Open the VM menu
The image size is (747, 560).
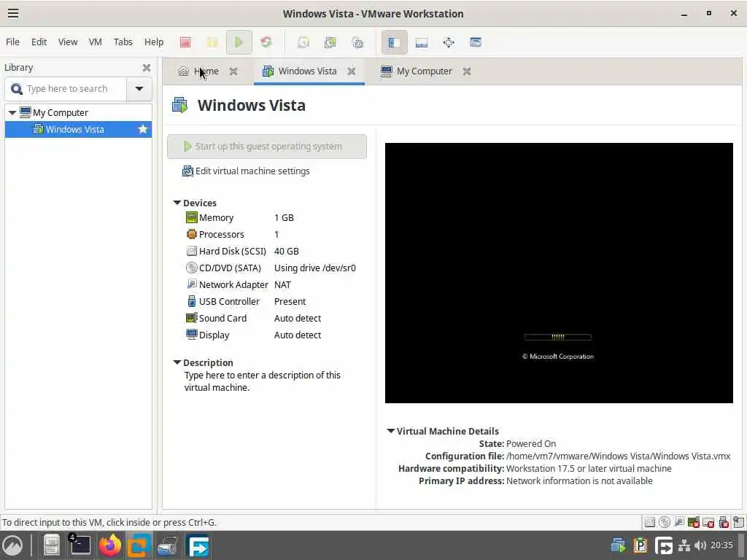(x=96, y=42)
